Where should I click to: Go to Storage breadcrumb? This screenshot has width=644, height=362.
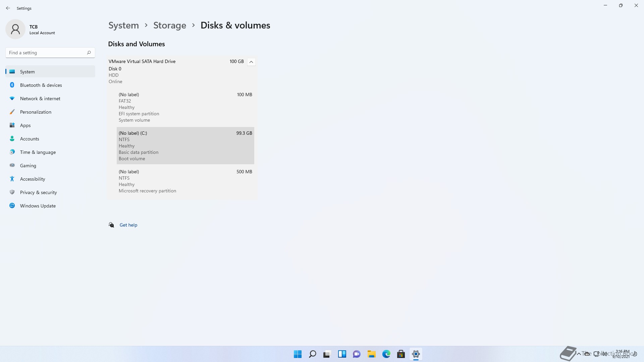click(170, 25)
